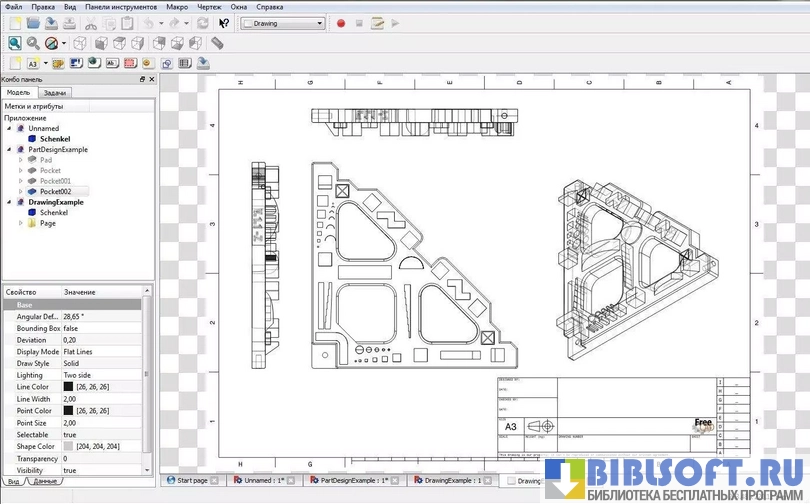
Task: Select the ruler measure tool icon
Action: 217,43
